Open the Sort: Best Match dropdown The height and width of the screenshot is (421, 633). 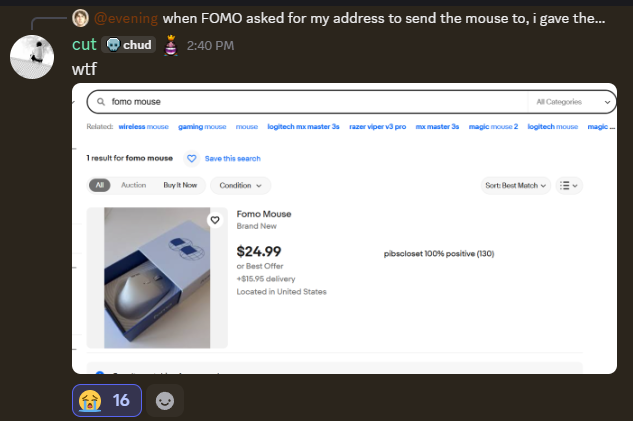(516, 186)
